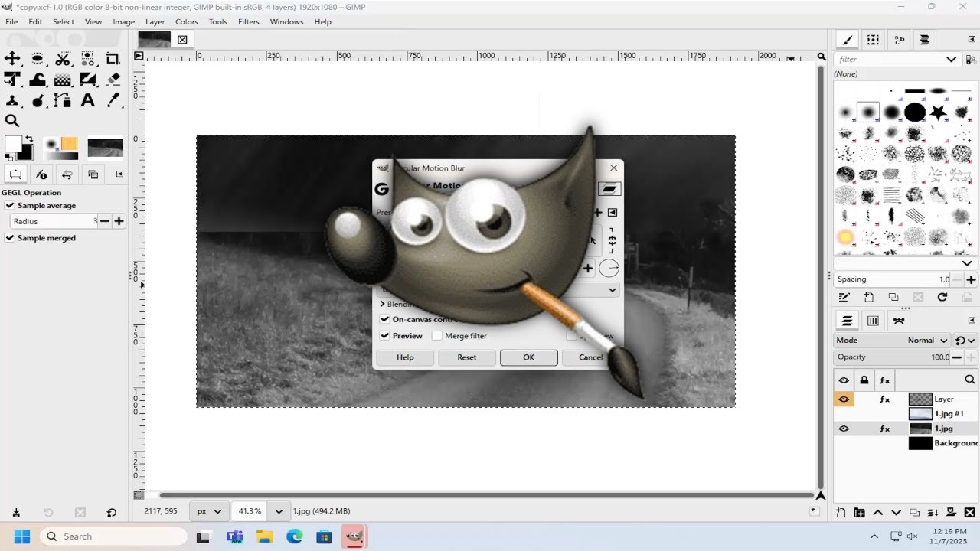The width and height of the screenshot is (980, 551).
Task: Open the Layer menu
Action: point(155,22)
